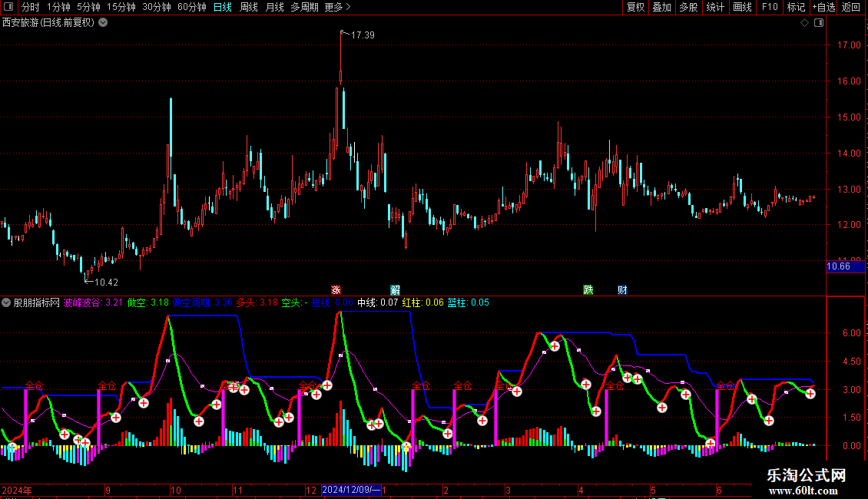Click the 返回 button
This screenshot has height=499, width=868.
coord(851,8)
